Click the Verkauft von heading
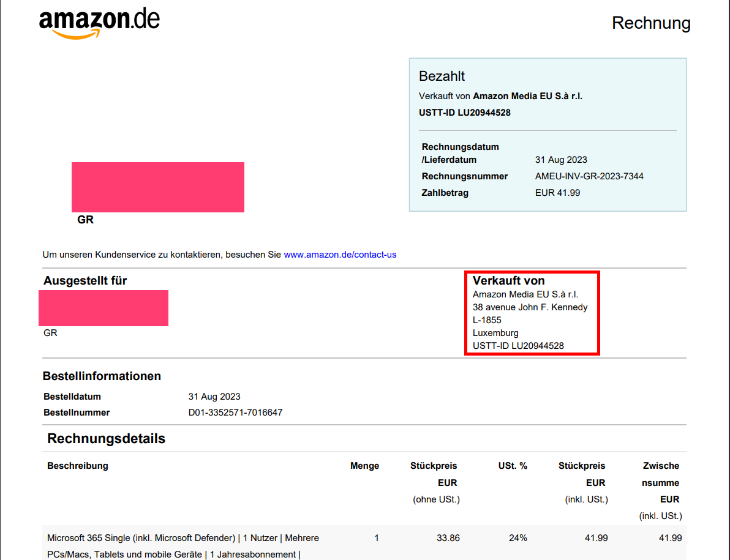Screen dimensions: 730x560 (x=508, y=280)
